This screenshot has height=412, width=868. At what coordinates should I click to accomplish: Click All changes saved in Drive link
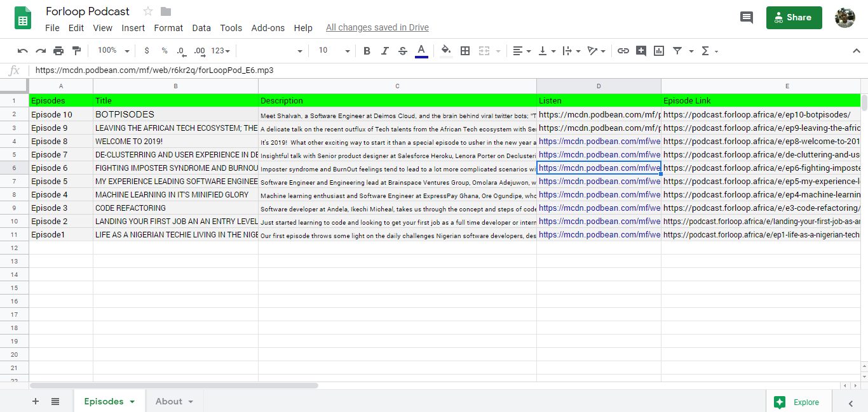pyautogui.click(x=377, y=28)
